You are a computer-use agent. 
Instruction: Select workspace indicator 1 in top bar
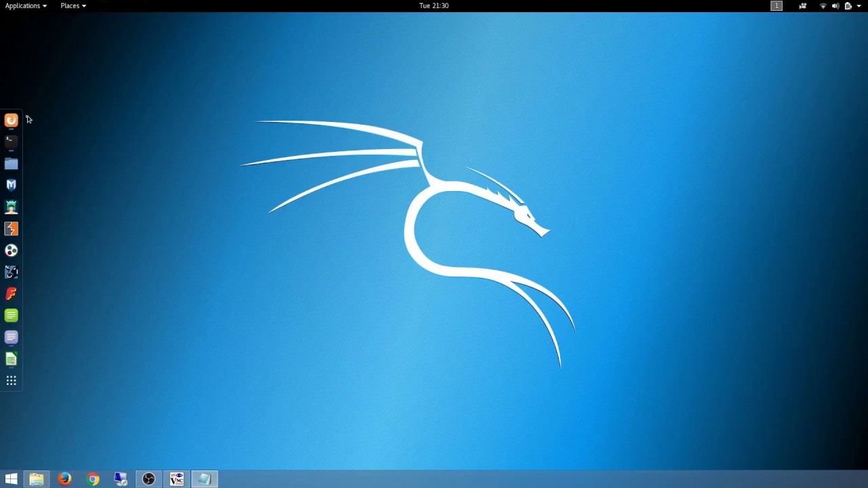776,5
